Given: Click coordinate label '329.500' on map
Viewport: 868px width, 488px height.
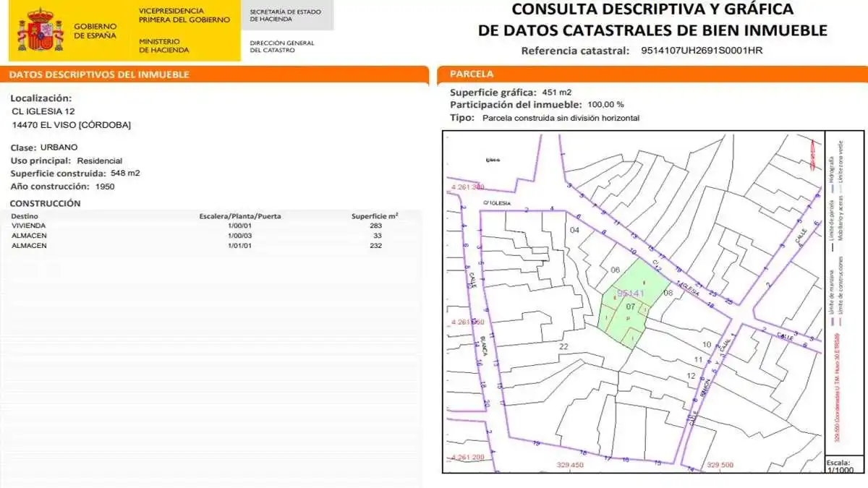Looking at the screenshot, I should pyautogui.click(x=720, y=465).
